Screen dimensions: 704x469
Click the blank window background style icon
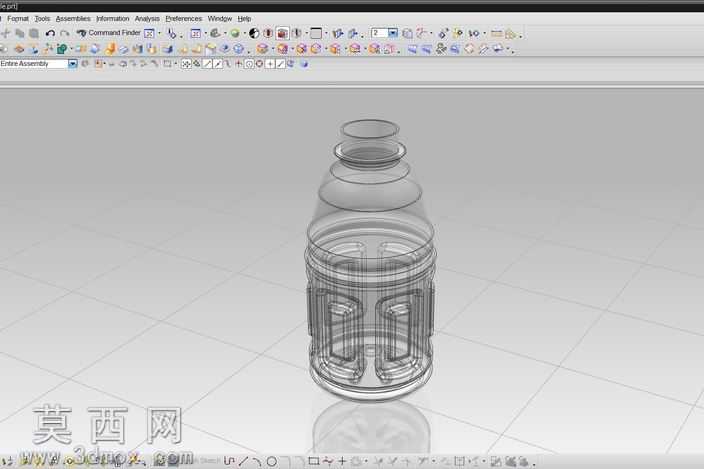coord(316,33)
